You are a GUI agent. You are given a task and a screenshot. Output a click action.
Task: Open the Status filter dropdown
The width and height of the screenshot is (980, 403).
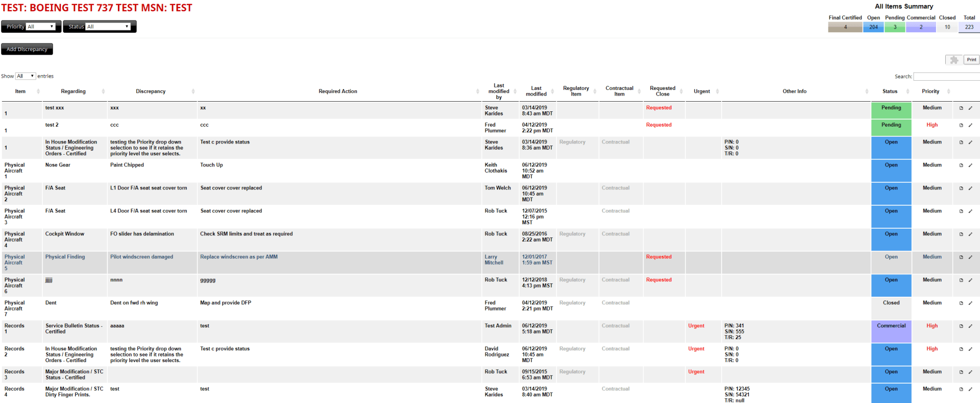click(108, 27)
